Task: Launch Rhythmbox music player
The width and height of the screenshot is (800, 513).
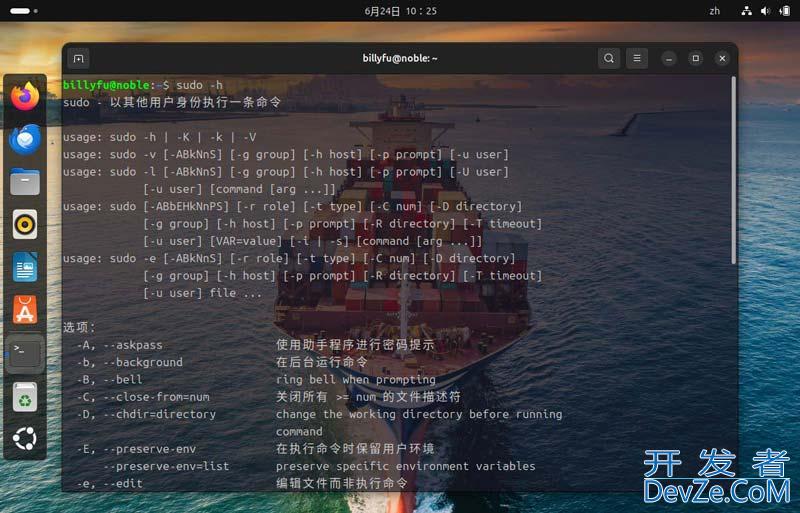Action: pyautogui.click(x=25, y=224)
